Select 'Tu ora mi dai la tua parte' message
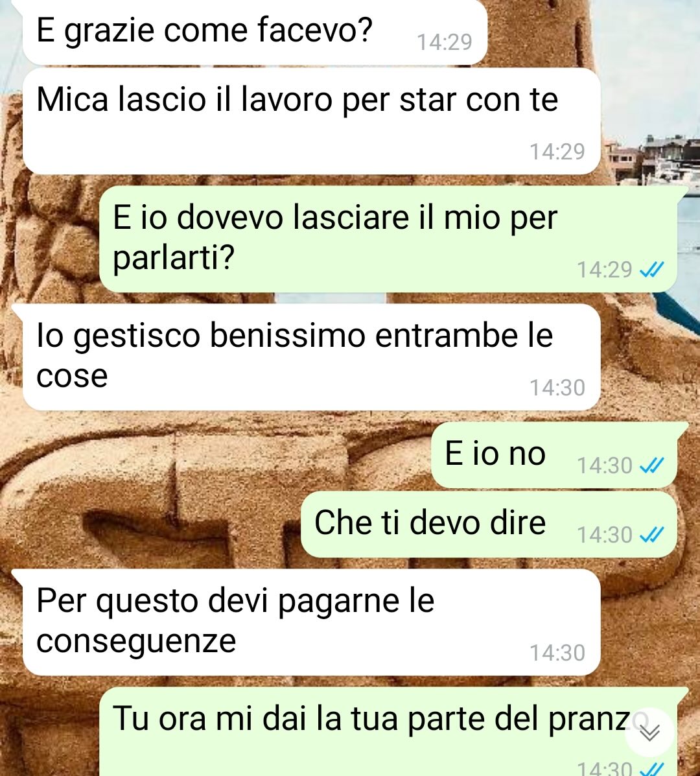 pos(388,731)
